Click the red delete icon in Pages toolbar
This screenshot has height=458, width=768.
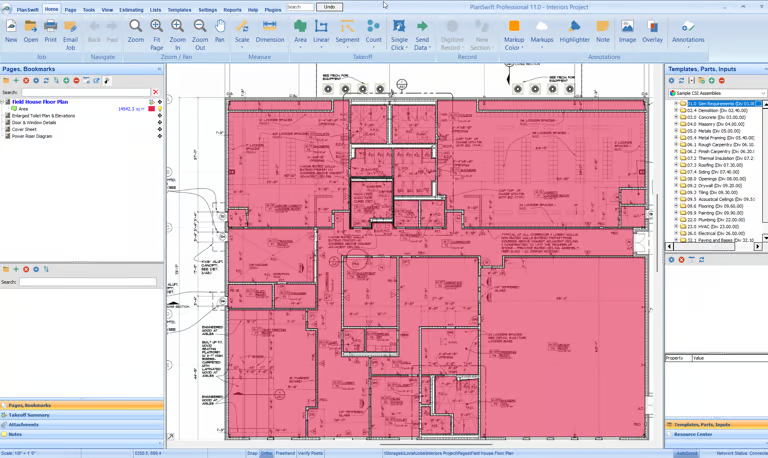tap(26, 80)
